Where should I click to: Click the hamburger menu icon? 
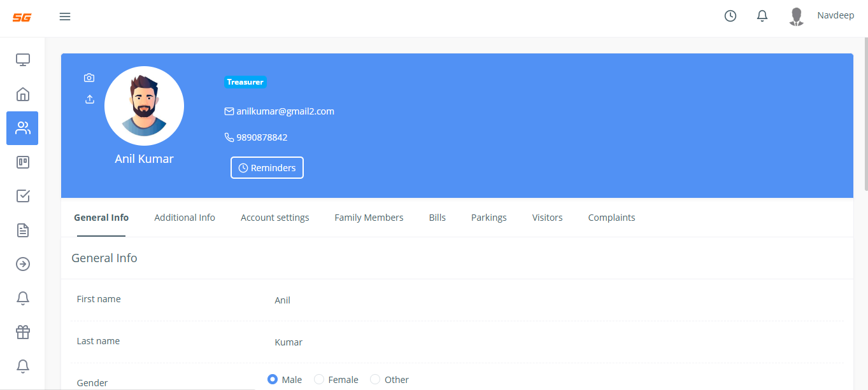point(65,17)
